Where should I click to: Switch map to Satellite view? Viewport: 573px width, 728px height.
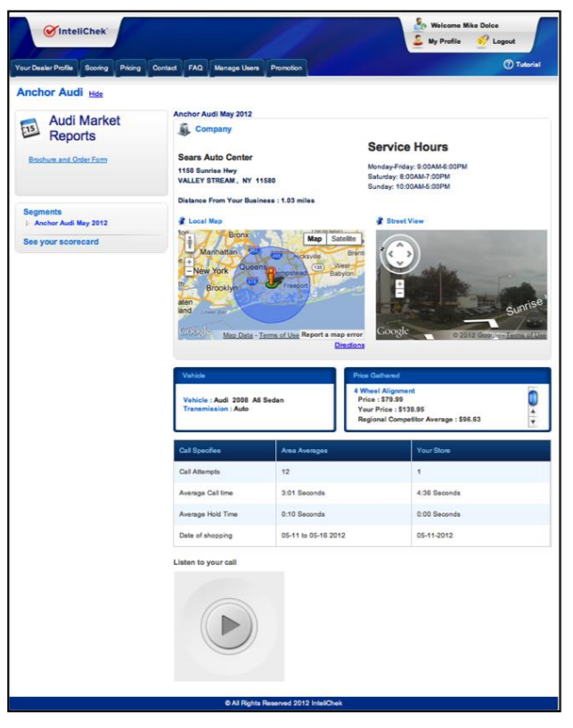343,239
